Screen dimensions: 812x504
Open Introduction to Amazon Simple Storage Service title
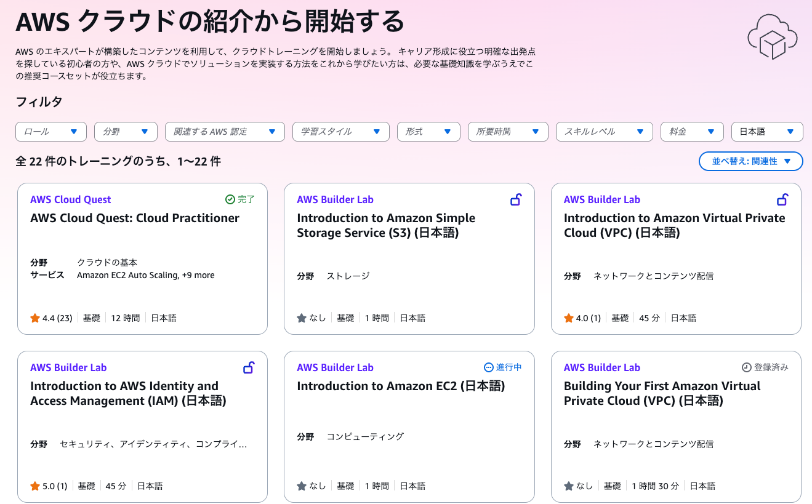pos(386,225)
